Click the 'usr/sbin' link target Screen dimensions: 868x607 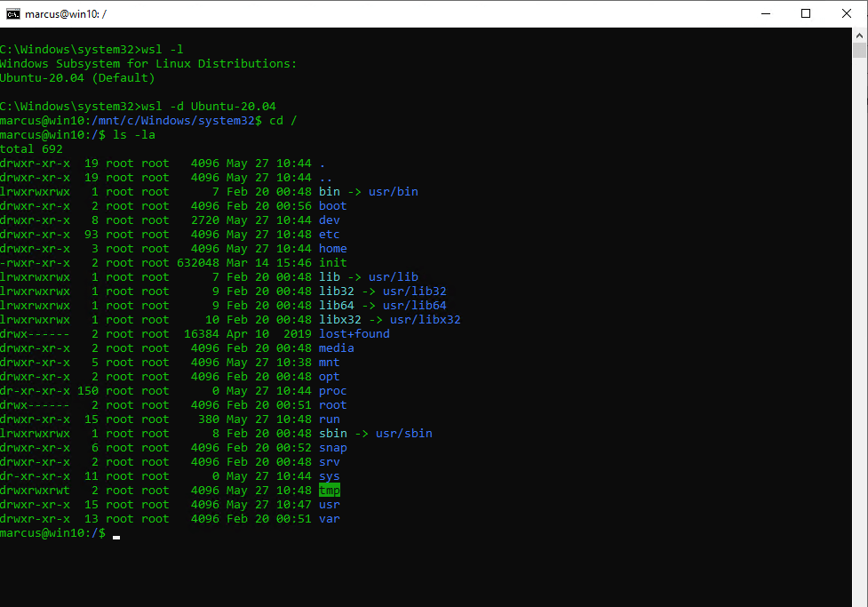pyautogui.click(x=404, y=434)
